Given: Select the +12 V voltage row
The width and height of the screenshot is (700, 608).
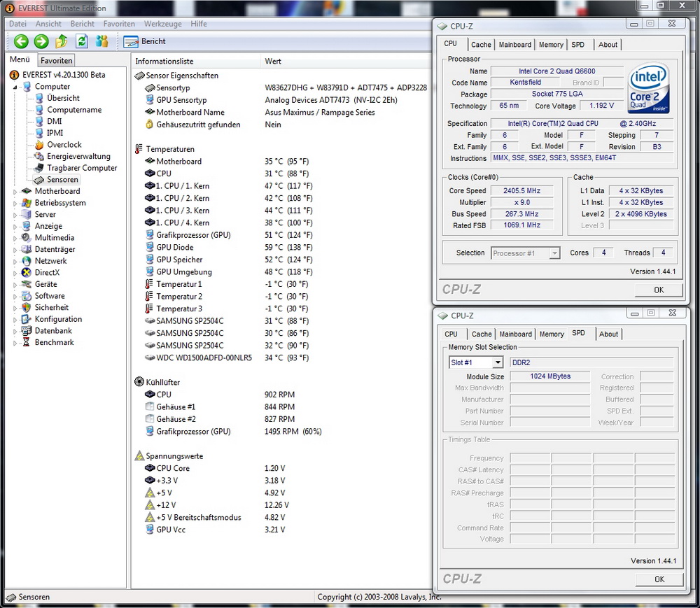Looking at the screenshot, I should click(x=217, y=505).
